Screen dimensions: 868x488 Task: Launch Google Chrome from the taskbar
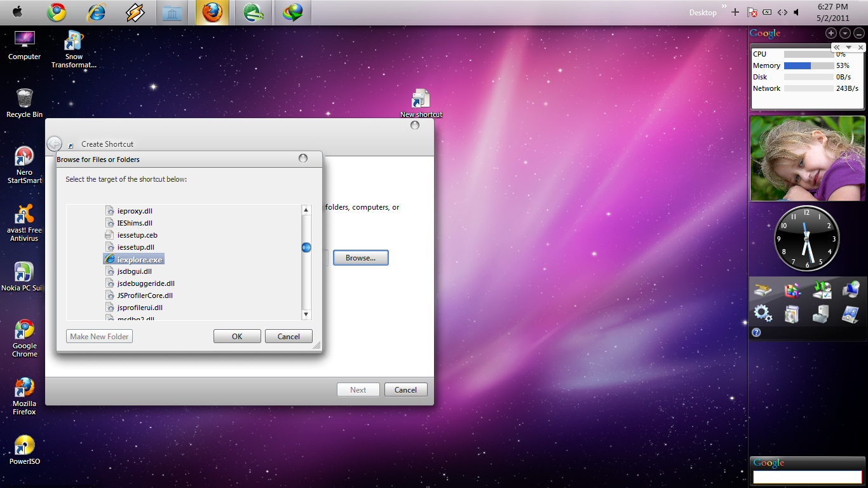56,12
